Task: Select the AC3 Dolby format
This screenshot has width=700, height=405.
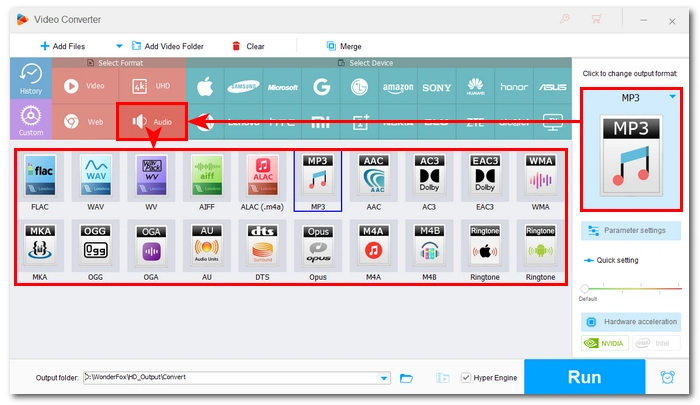Action: [429, 176]
